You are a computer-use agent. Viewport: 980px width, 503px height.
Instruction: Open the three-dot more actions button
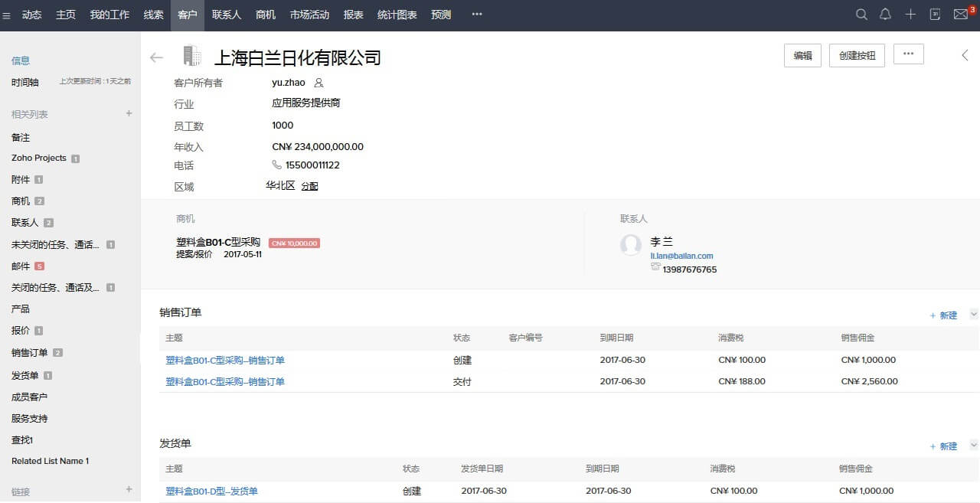click(908, 54)
